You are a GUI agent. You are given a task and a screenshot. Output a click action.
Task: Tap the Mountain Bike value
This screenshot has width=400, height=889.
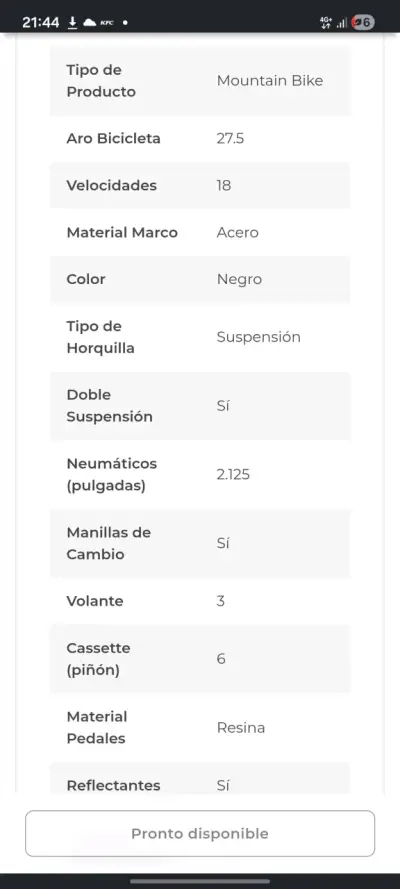[x=270, y=81]
